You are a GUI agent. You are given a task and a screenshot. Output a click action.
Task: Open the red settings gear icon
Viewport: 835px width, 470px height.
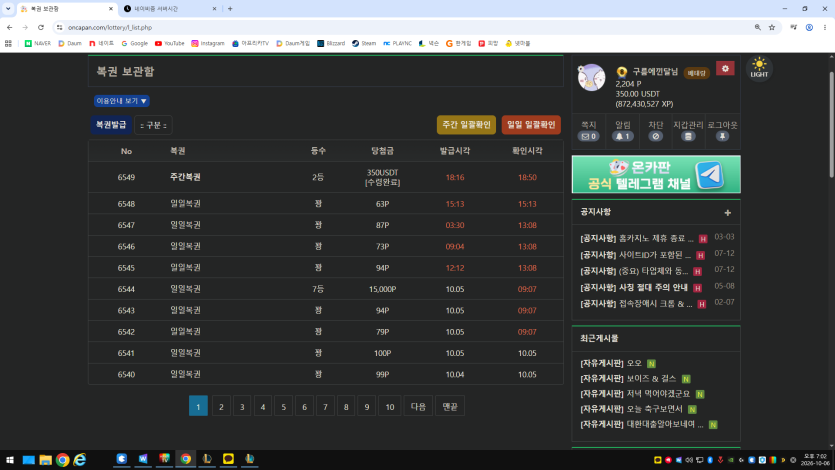point(725,69)
